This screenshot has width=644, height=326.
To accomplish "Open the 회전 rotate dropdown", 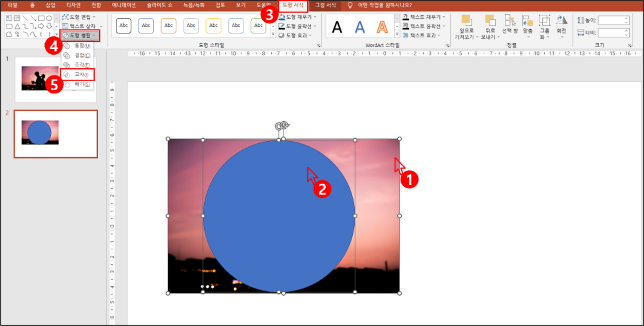I will coord(562,28).
